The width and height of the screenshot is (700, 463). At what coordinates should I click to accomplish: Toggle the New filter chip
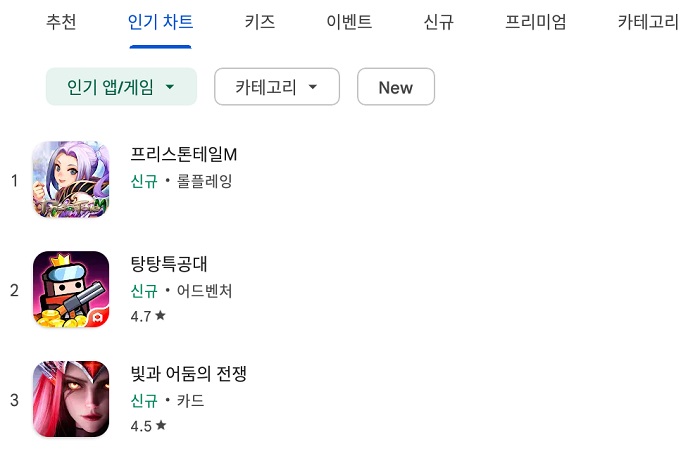point(395,87)
